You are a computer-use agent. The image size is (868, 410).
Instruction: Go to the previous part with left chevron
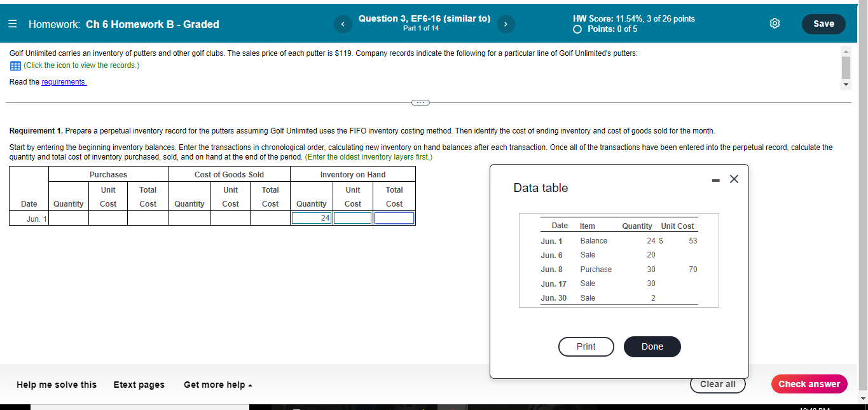click(342, 24)
